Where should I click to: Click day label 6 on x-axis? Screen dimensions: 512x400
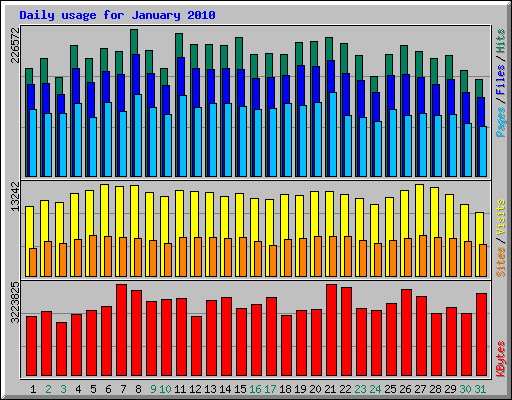click(x=108, y=389)
